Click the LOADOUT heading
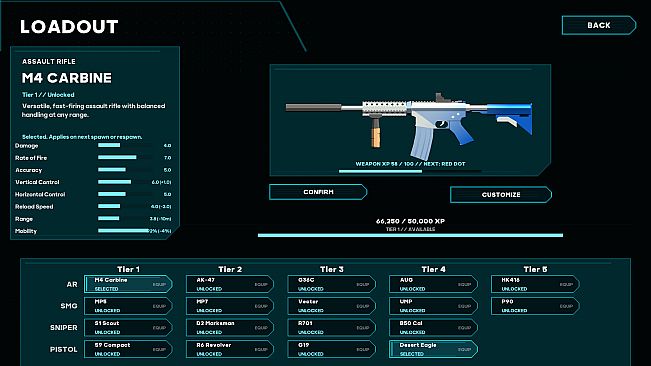651x366 pixels. click(69, 27)
